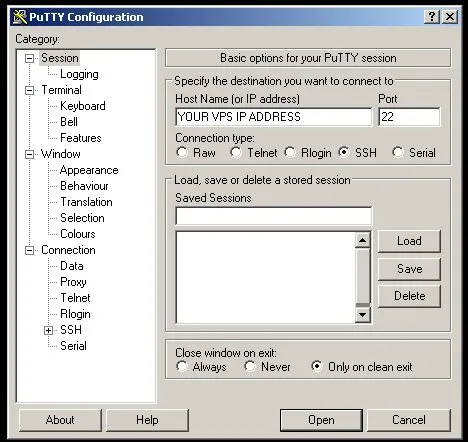Screen dimensions: 468x442
Task: Choose Always for close window on exit
Action: click(182, 366)
